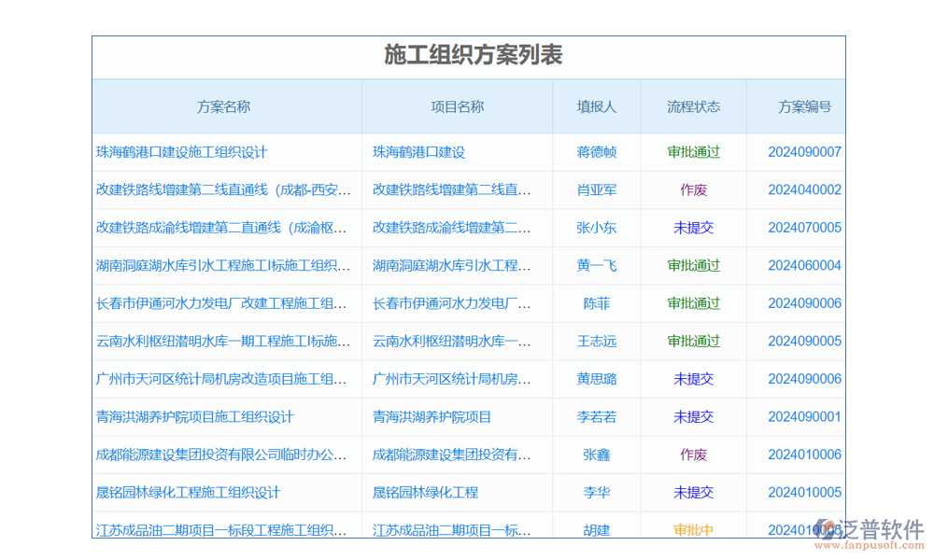Viewport: 934px width, 560px height.
Task: Click the 流程状态 column header
Action: pyautogui.click(x=693, y=106)
